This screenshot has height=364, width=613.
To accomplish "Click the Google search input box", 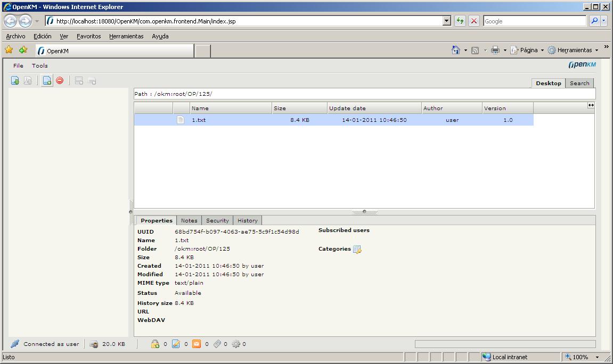I will coord(535,21).
